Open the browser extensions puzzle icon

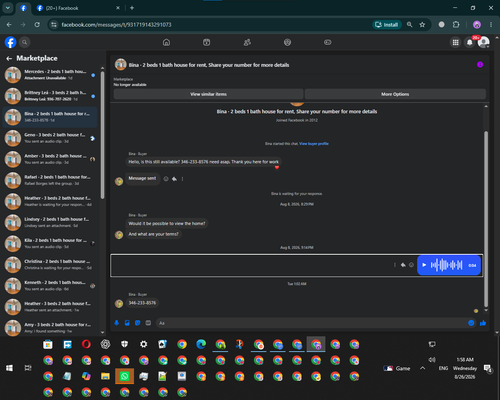(456, 25)
